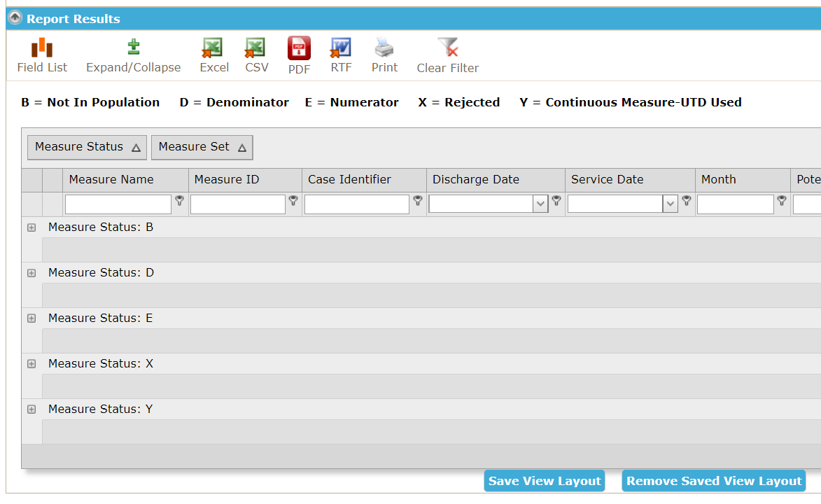Open filter icon for Discharge Date column

click(x=556, y=201)
